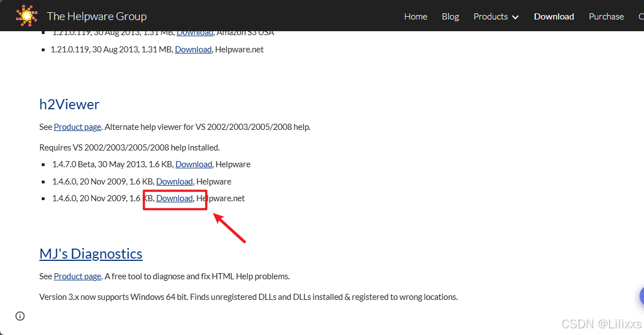Open MJ's Diagnostics Product page link

click(x=77, y=276)
